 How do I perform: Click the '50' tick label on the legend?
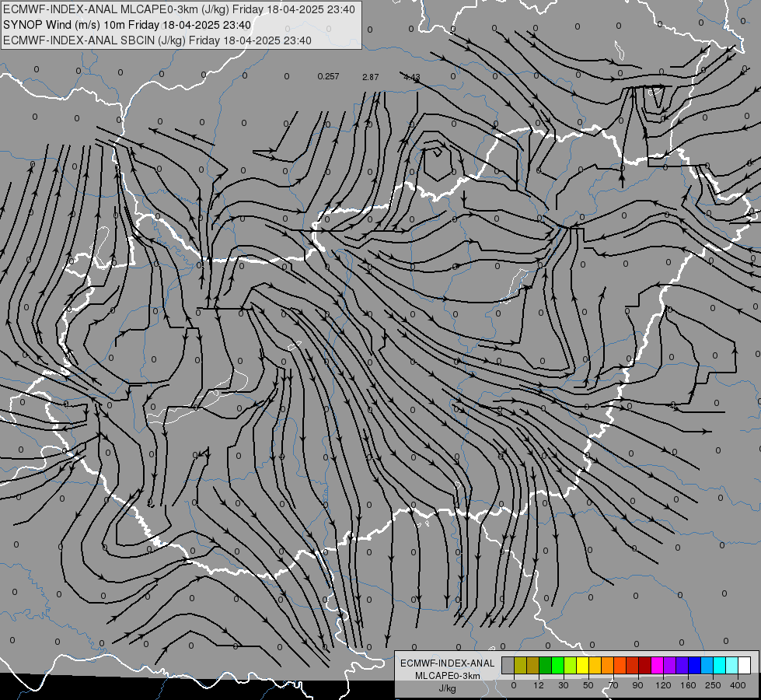point(588,685)
